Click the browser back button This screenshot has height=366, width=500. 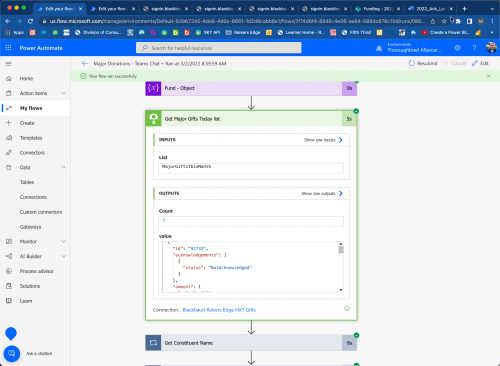(x=8, y=21)
